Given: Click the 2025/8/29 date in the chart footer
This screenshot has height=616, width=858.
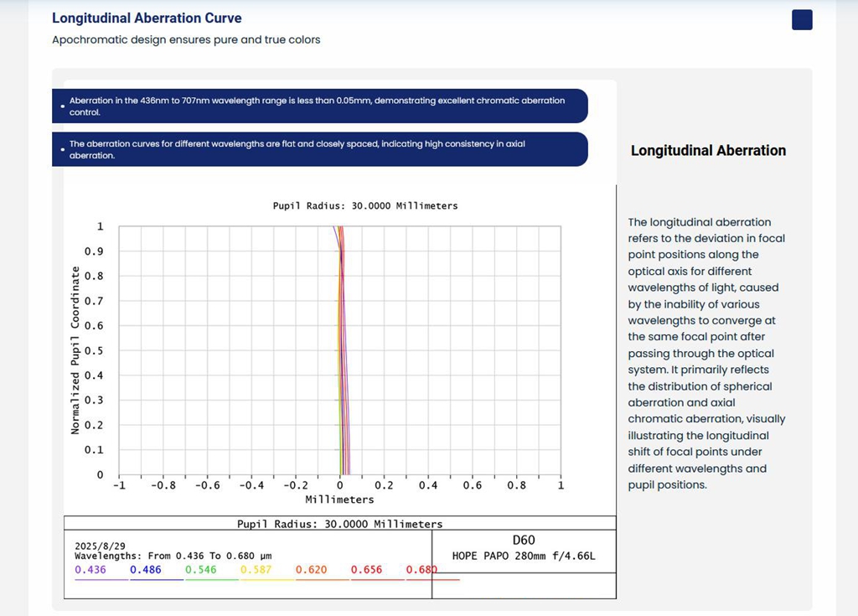Looking at the screenshot, I should coord(100,546).
